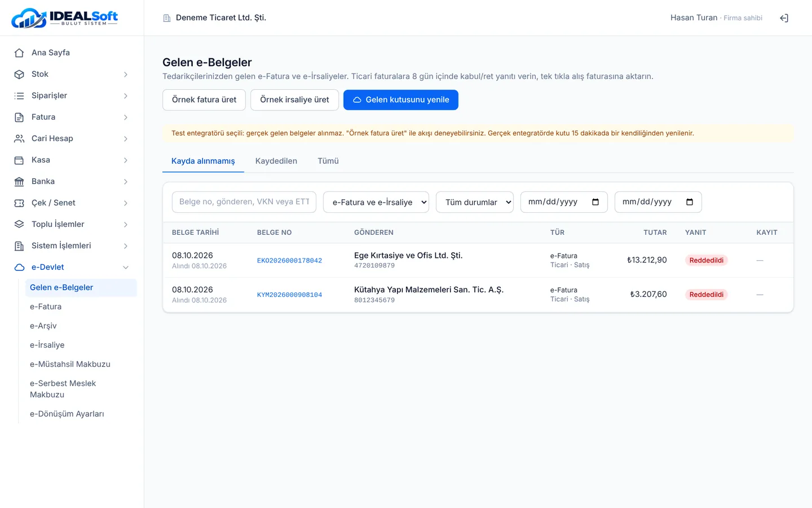Click the Siparişler list icon

coord(19,95)
